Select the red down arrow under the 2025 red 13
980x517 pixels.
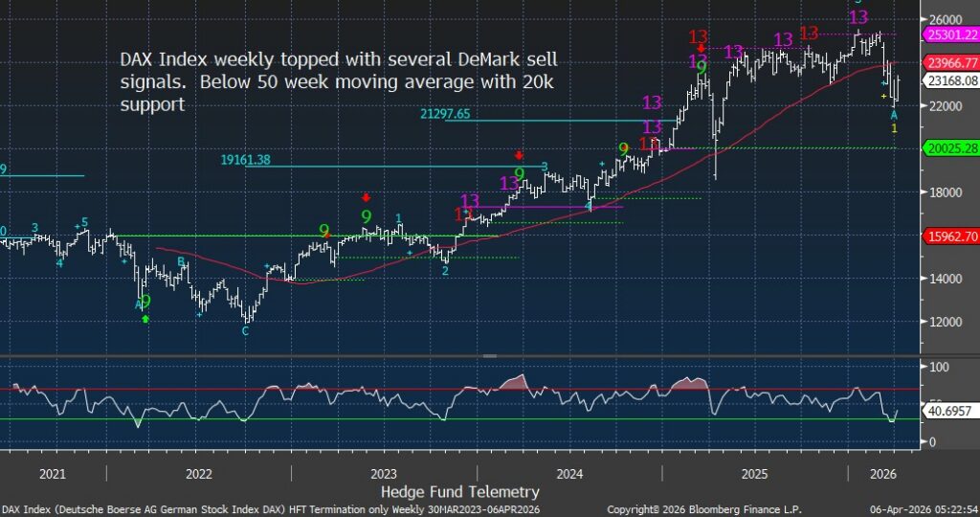(702, 49)
